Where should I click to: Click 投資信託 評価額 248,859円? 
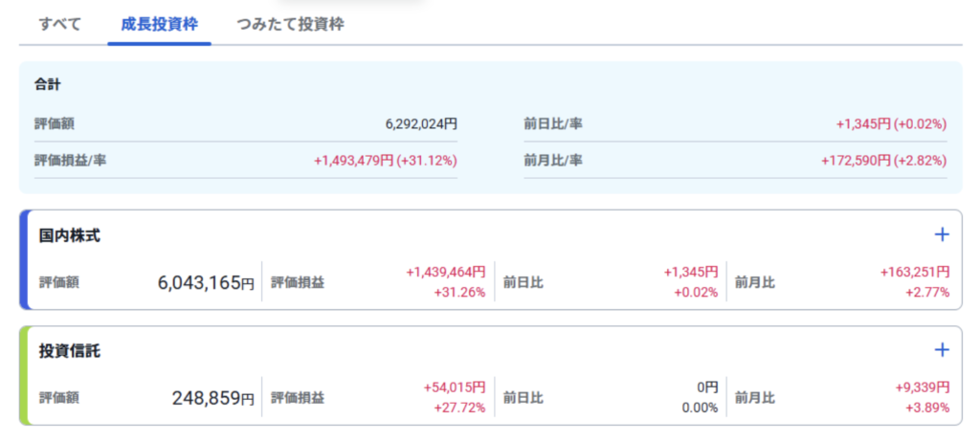[213, 398]
